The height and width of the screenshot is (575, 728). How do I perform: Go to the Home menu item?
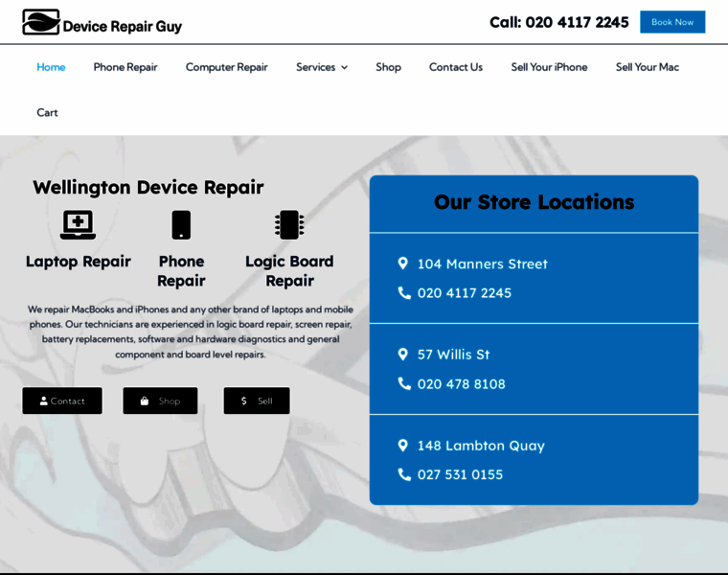point(51,67)
